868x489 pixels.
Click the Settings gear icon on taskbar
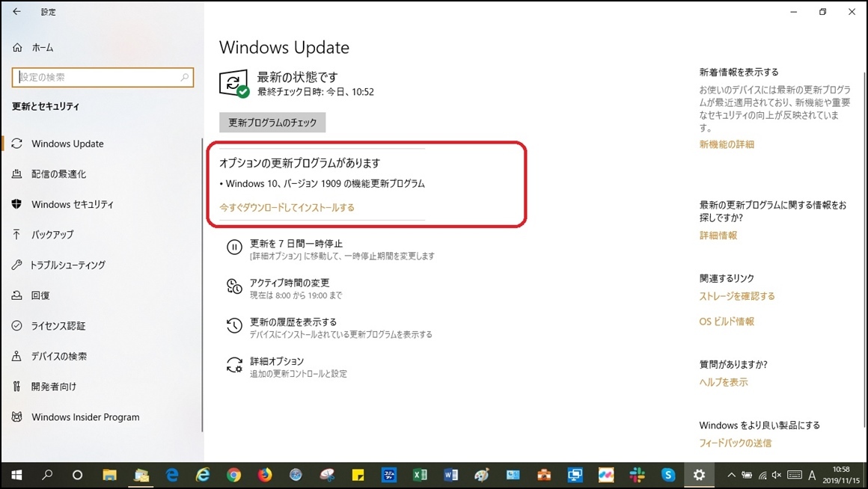click(699, 476)
